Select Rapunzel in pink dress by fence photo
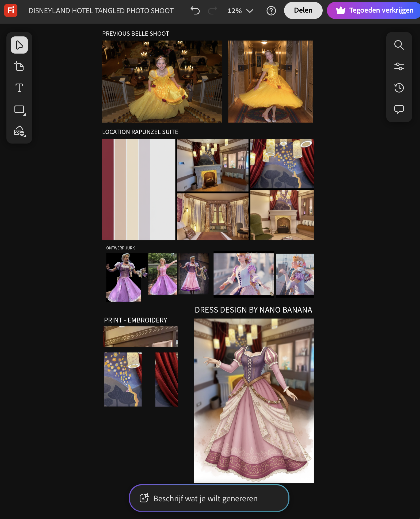Viewport: 420px width, 519px height. point(163,274)
